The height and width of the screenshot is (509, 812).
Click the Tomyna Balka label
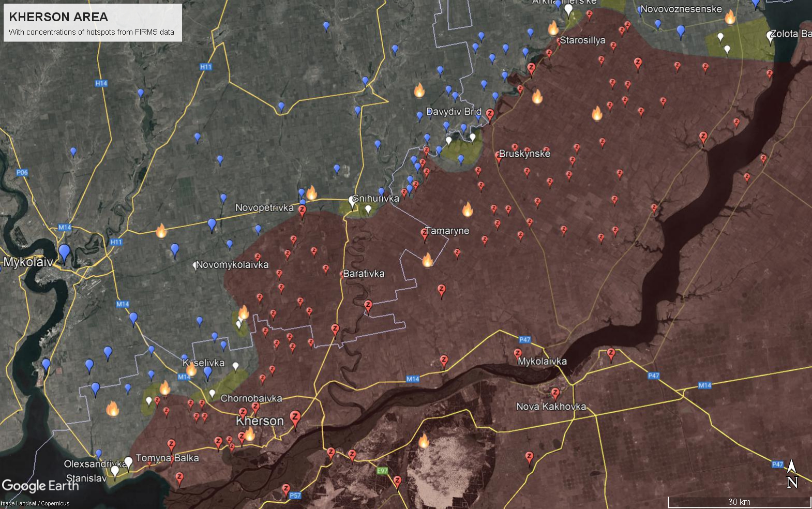click(167, 458)
